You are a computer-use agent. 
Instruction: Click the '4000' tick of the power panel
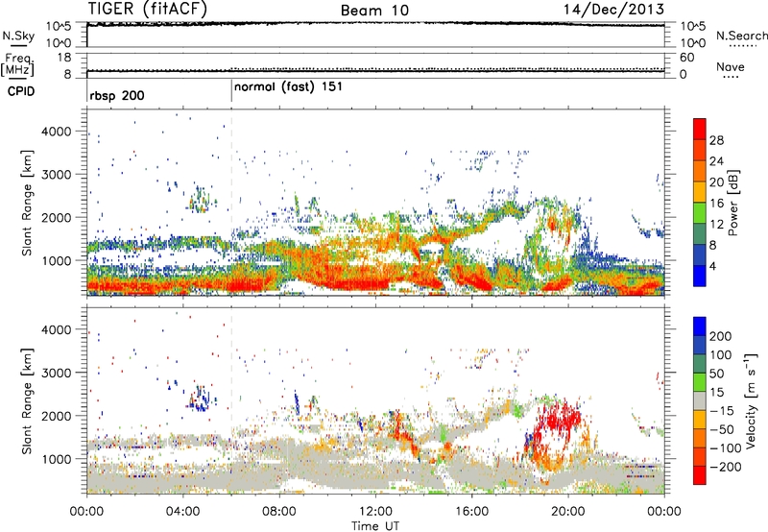click(x=57, y=132)
